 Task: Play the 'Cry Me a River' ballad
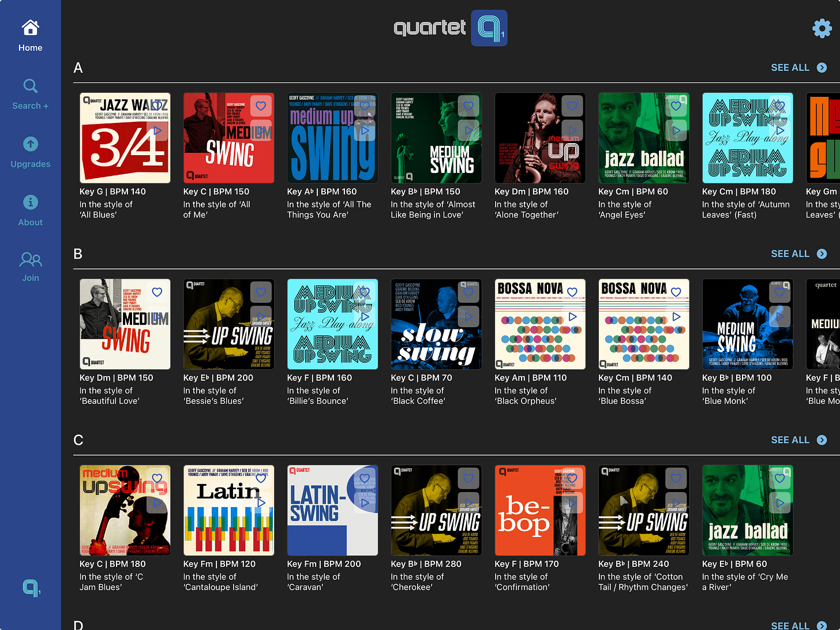(x=780, y=504)
